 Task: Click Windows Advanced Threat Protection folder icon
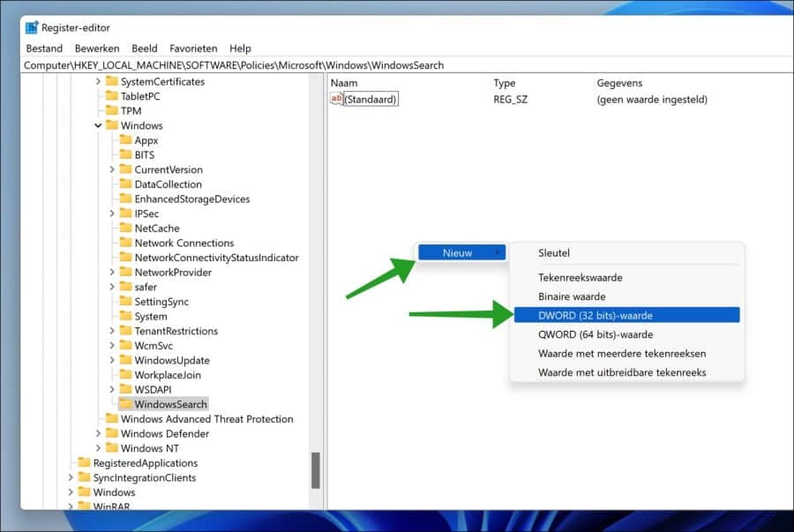coord(112,418)
